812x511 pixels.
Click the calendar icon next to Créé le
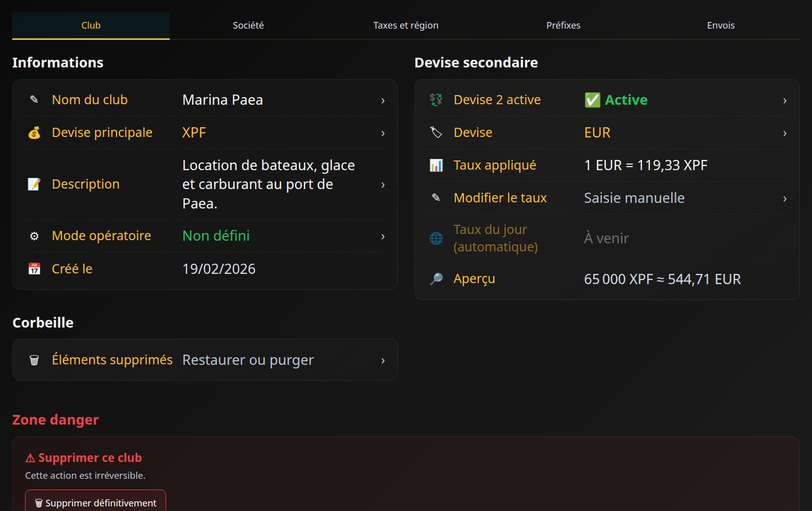pyautogui.click(x=34, y=269)
